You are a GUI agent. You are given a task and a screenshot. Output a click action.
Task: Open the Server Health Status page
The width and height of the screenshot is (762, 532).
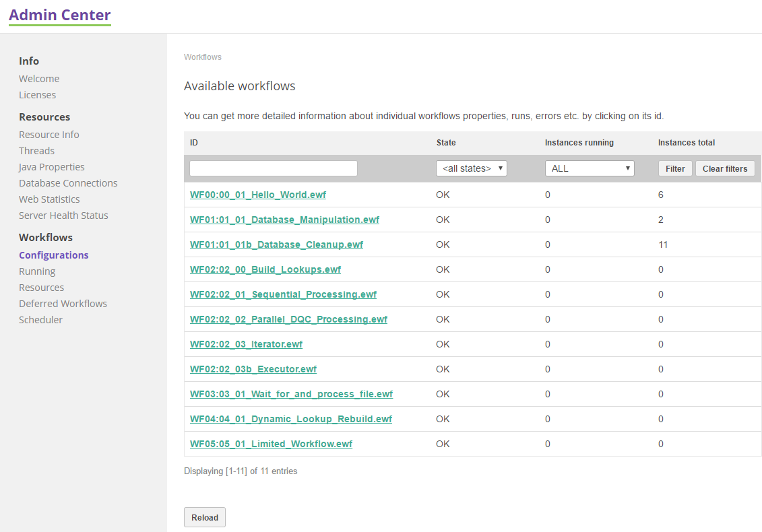pos(63,215)
